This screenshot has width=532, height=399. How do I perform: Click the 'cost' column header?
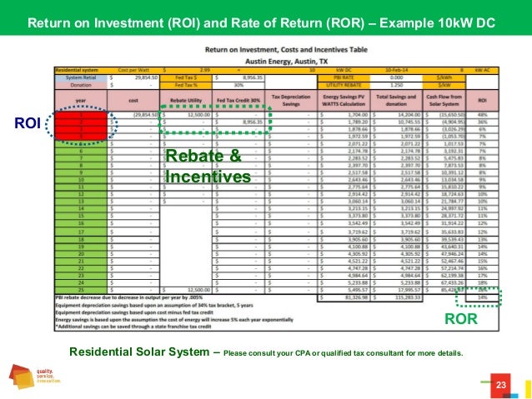pyautogui.click(x=133, y=100)
